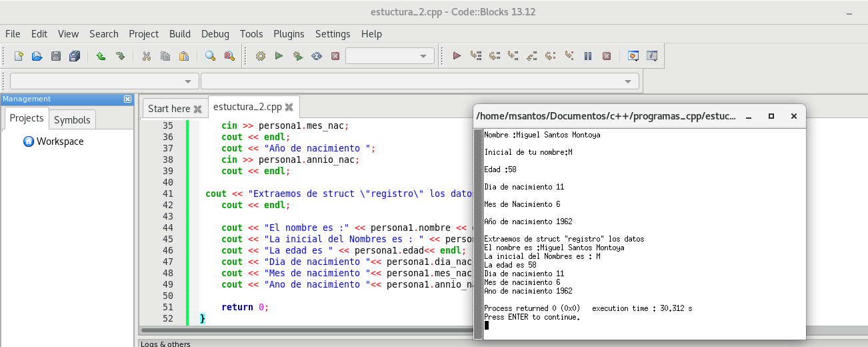Viewport: 868px width, 347px height.
Task: Open a file with the folder icon
Action: coord(37,56)
